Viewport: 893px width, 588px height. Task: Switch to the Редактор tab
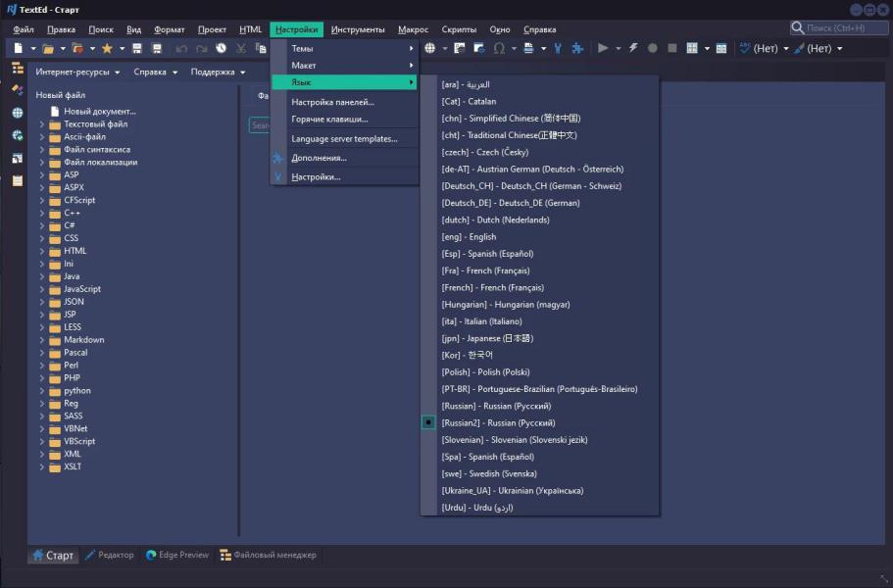[110, 555]
